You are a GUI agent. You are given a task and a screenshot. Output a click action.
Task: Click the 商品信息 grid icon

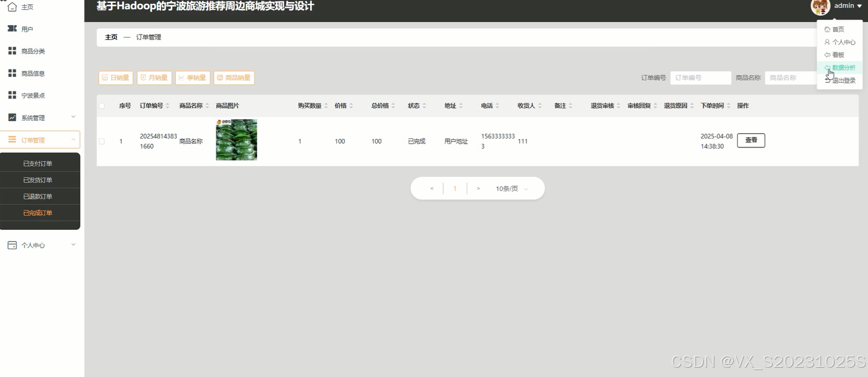12,73
